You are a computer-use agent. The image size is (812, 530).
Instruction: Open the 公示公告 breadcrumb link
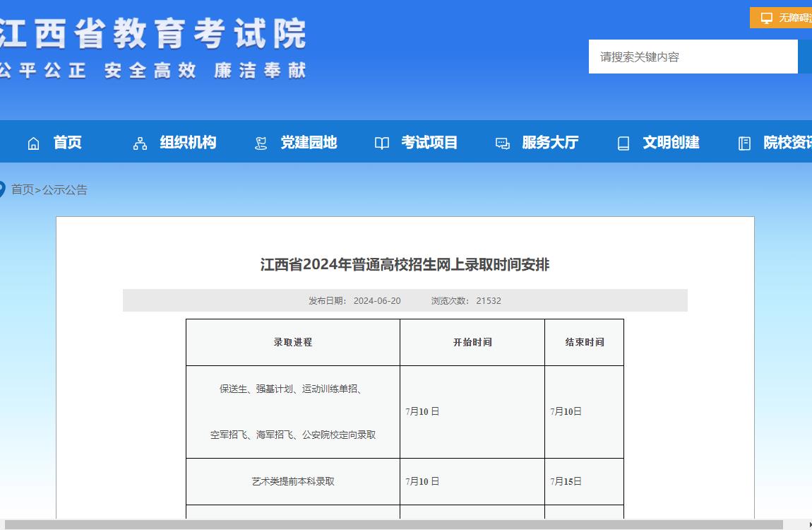tap(64, 190)
